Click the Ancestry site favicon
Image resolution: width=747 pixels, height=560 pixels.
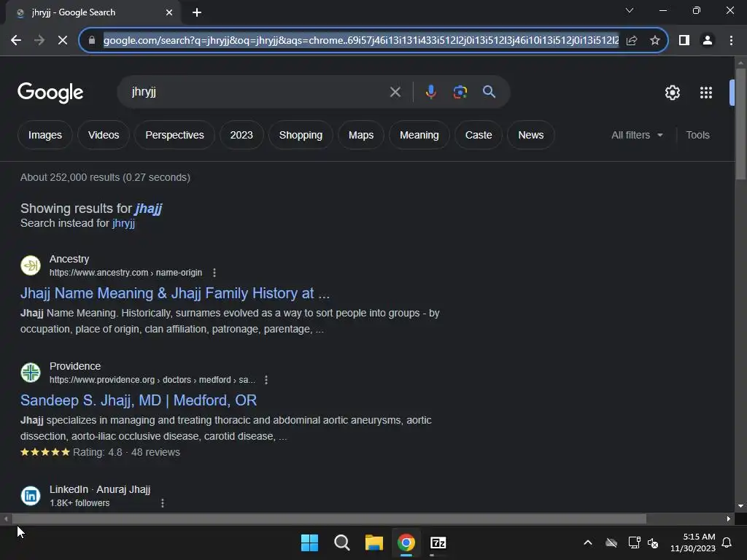click(31, 265)
